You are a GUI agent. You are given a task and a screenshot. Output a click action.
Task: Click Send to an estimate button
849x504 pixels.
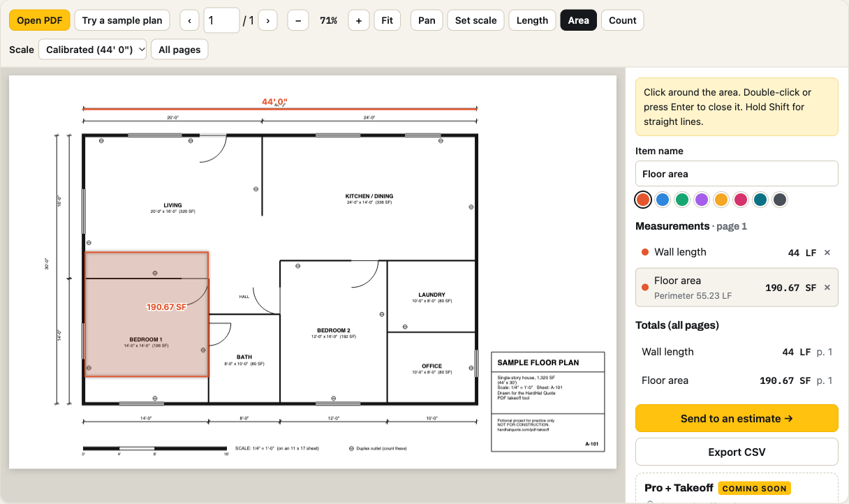737,418
